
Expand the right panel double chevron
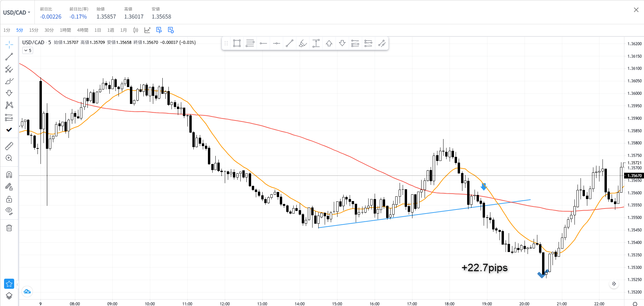point(614,284)
